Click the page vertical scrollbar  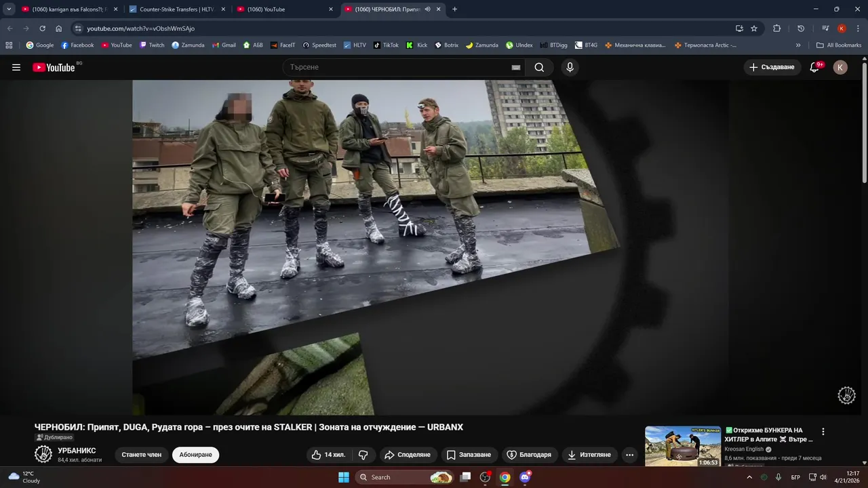[x=865, y=122]
